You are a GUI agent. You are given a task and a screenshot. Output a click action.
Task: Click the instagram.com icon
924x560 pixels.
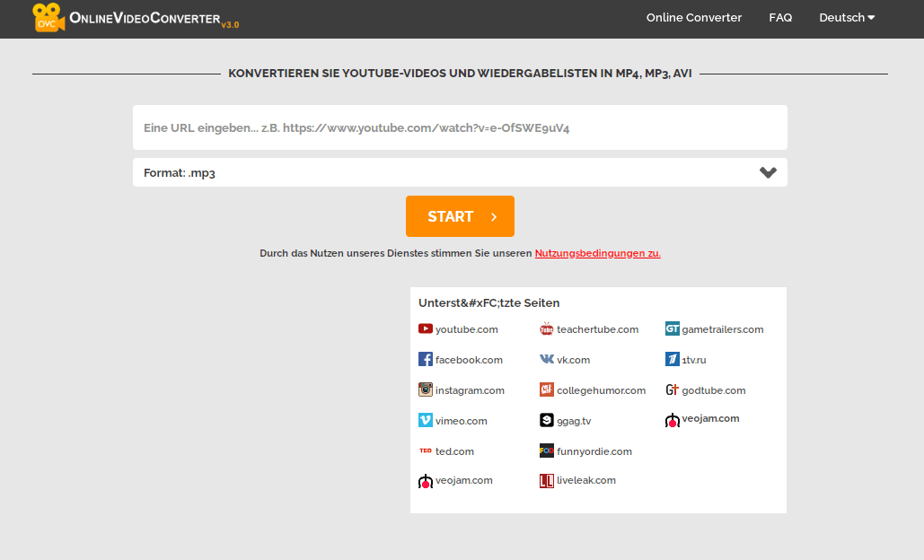pyautogui.click(x=425, y=389)
